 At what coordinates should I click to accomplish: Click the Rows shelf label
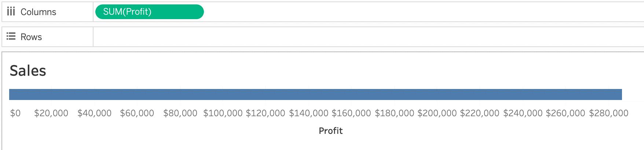click(x=31, y=37)
